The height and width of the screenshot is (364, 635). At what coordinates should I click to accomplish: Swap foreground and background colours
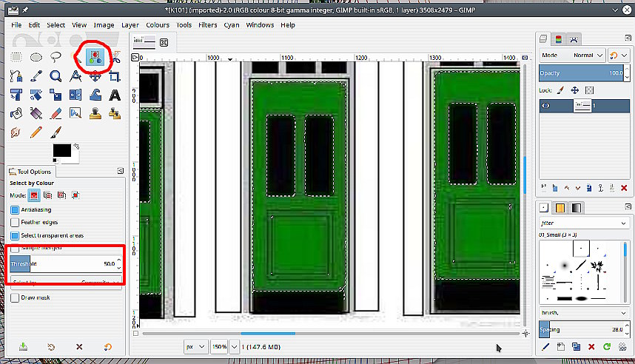76,146
